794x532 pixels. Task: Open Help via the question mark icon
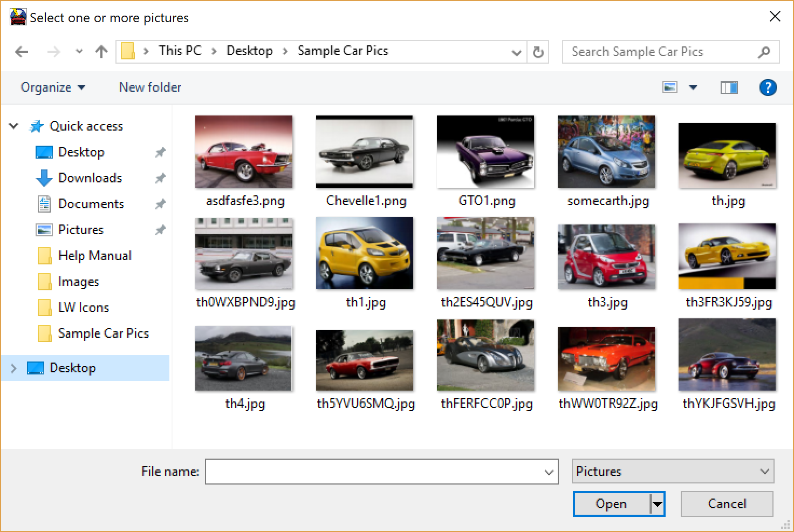[x=768, y=87]
